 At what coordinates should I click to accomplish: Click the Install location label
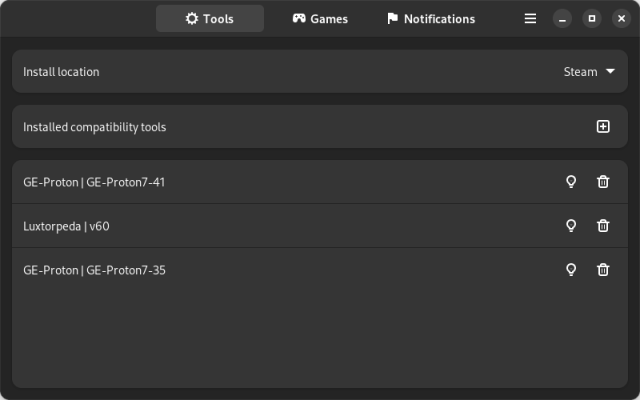pos(61,72)
